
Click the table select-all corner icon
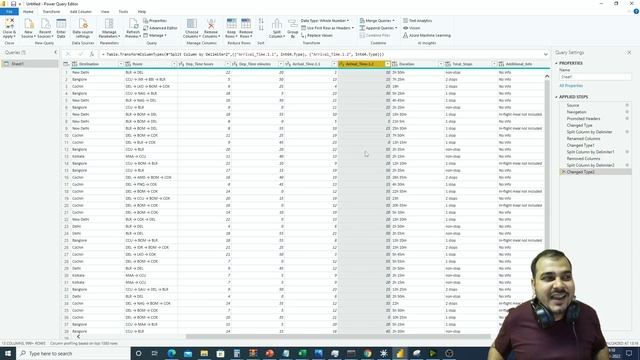pyautogui.click(x=66, y=64)
